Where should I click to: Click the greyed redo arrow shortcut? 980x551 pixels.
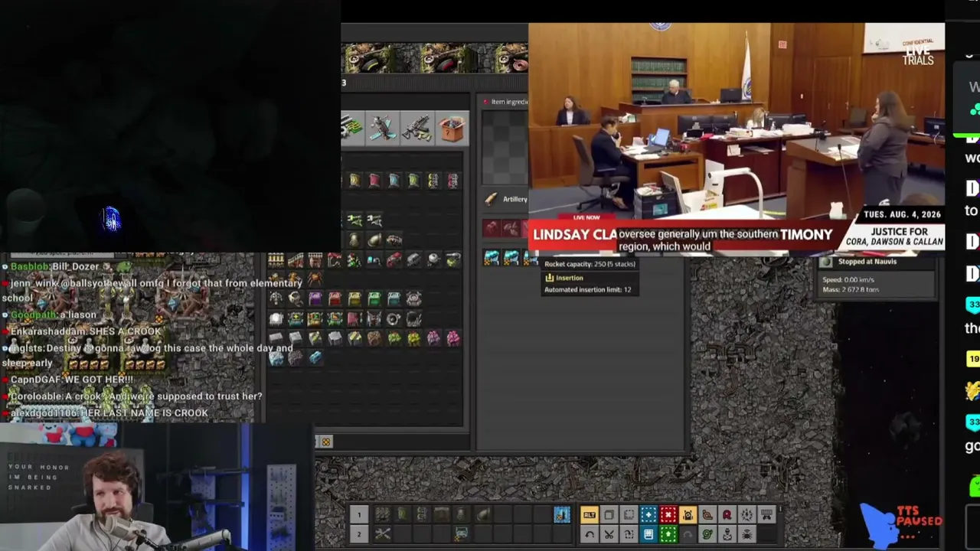688,534
